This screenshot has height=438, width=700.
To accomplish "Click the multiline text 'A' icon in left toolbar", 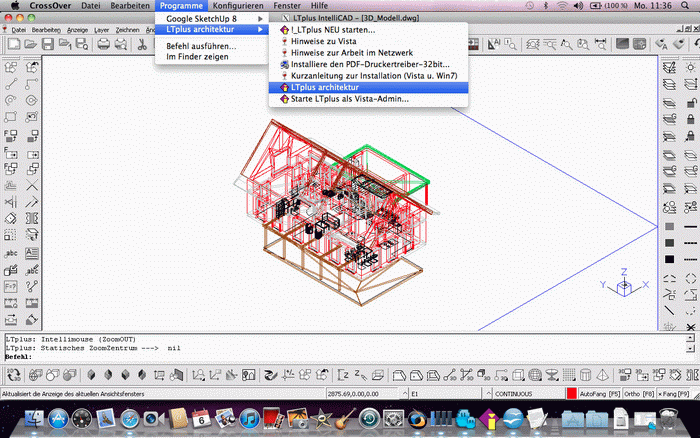I will [x=32, y=253].
